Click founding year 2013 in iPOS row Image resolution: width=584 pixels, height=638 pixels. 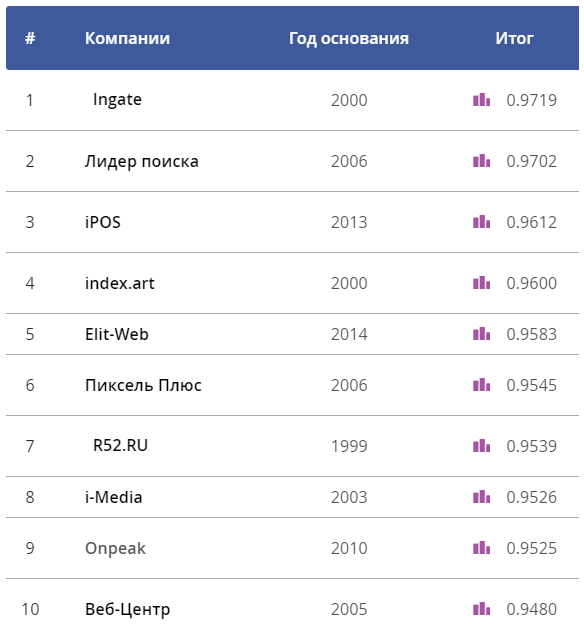[349, 222]
